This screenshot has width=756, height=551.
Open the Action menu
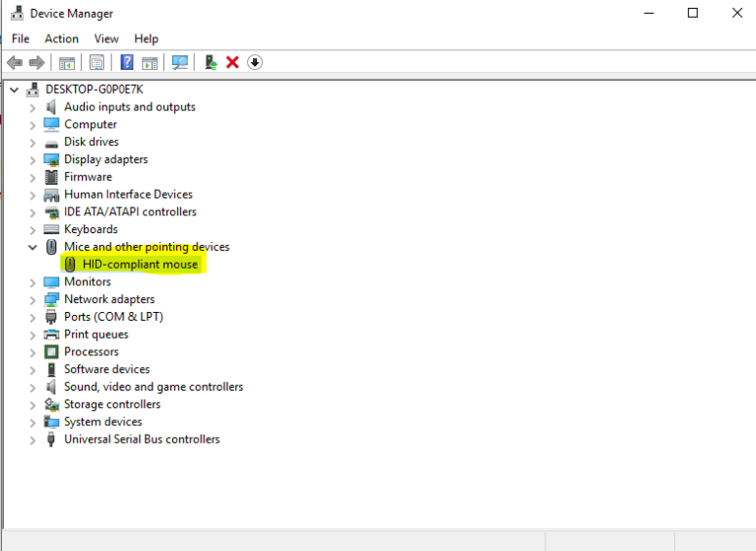click(x=61, y=38)
